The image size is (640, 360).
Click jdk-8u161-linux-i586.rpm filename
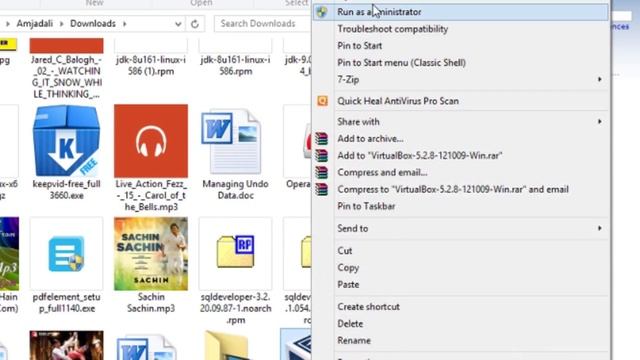[x=236, y=65]
